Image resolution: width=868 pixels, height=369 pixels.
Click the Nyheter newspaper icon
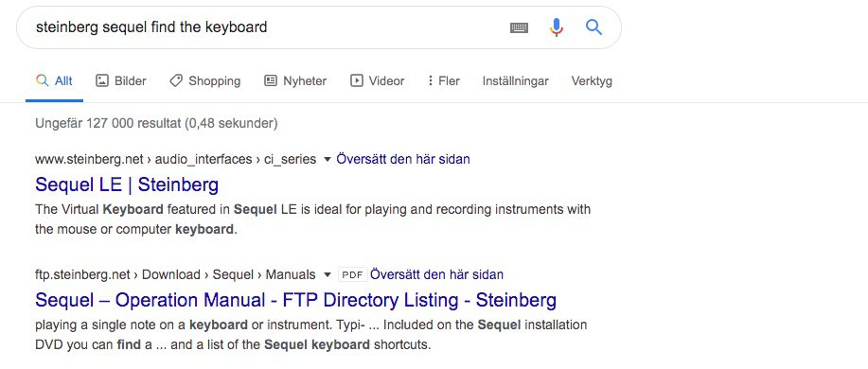pyautogui.click(x=270, y=80)
